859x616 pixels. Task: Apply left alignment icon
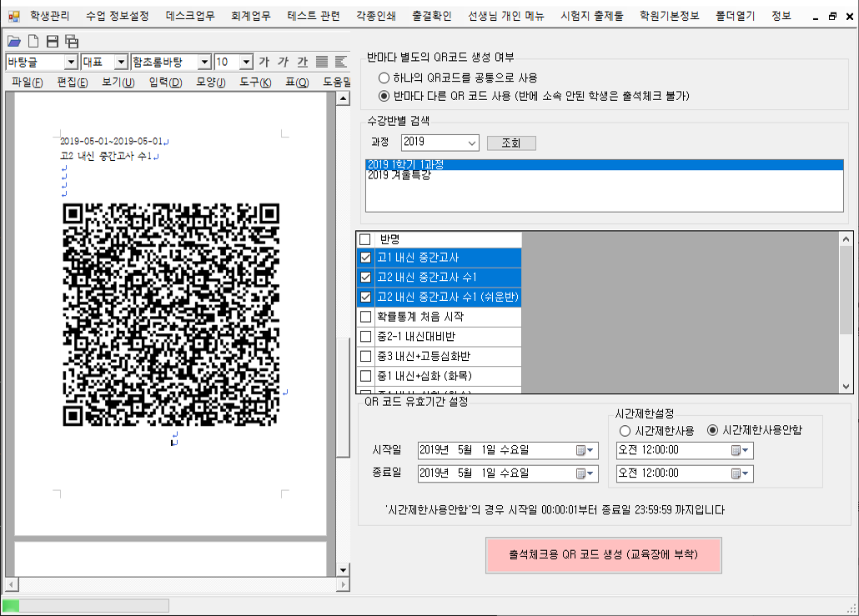[x=341, y=62]
